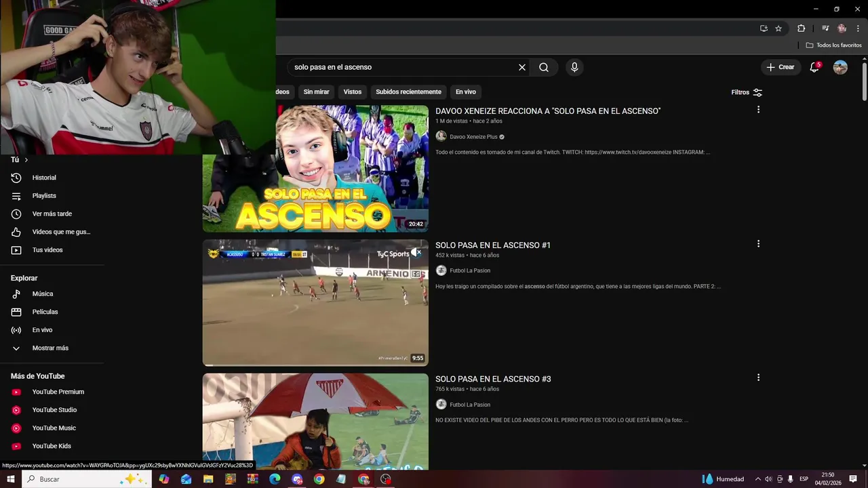Open YouTube Kids link

click(52, 446)
